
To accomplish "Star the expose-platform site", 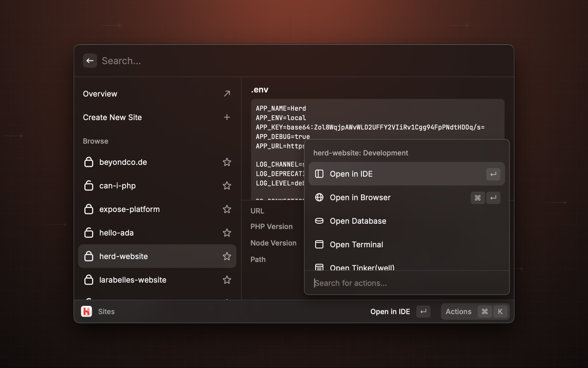I will (x=227, y=209).
